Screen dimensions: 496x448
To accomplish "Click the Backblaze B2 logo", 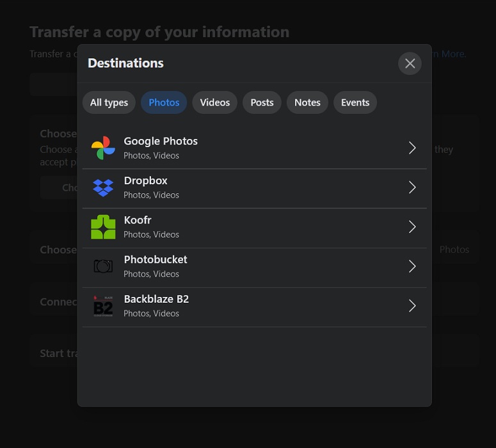I will pos(103,306).
